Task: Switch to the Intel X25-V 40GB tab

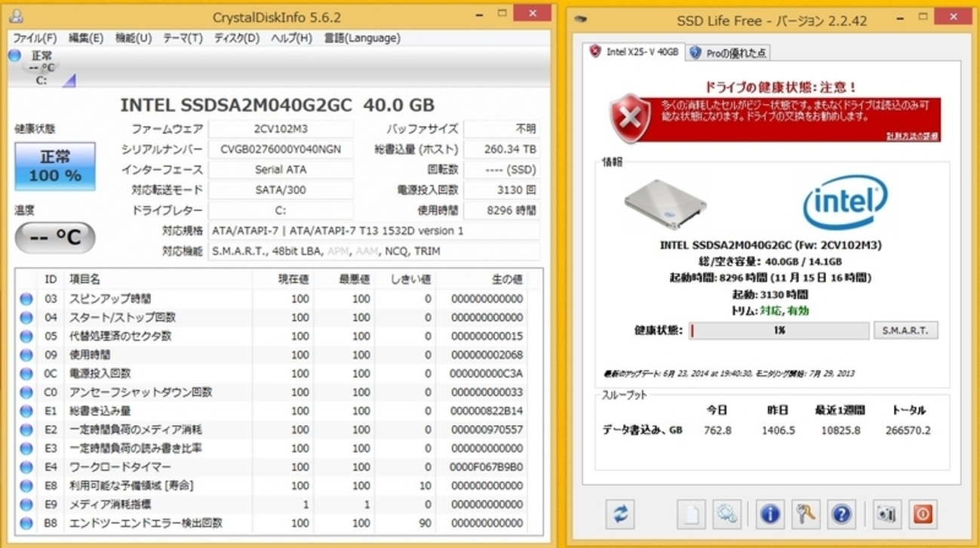Action: pos(634,51)
